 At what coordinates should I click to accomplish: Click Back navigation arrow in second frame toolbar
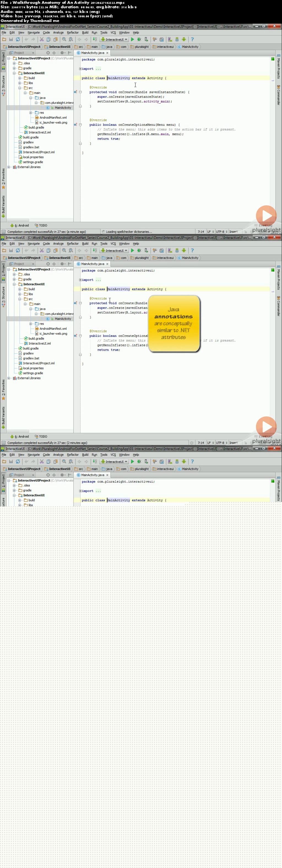click(x=79, y=250)
